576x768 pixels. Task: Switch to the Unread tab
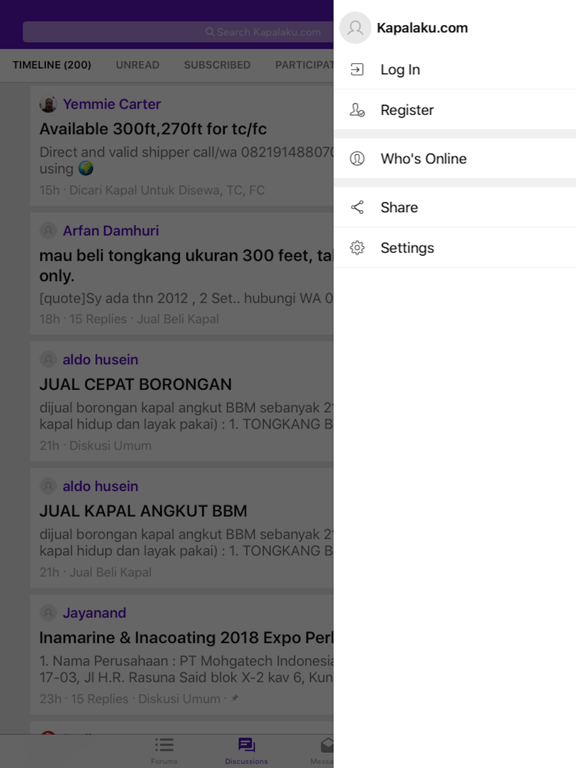[x=138, y=65]
